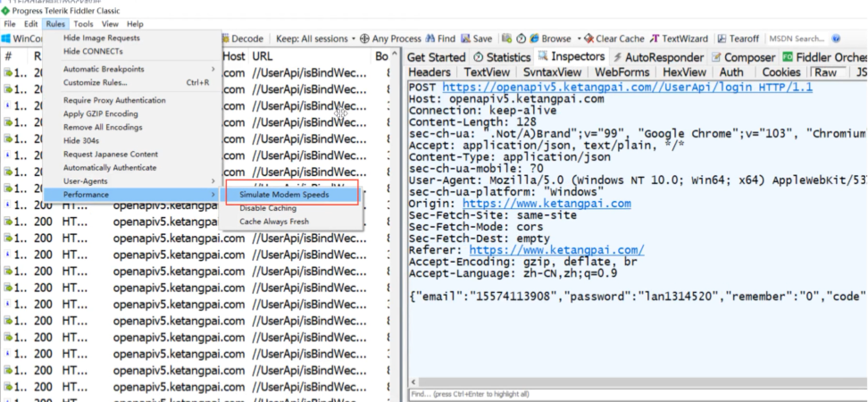Image resolution: width=868 pixels, height=402 pixels.
Task: Click the Host column header
Action: 234,56
